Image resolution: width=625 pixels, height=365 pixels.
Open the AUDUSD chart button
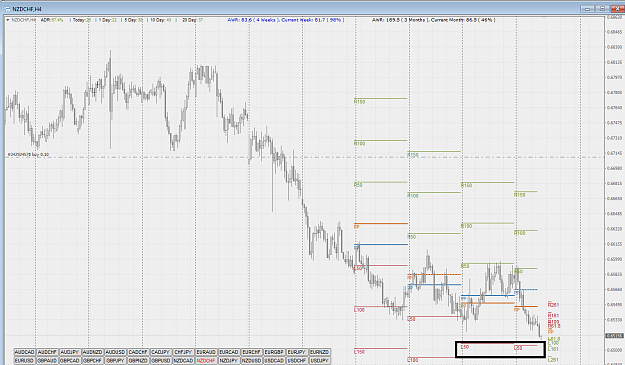coord(115,352)
